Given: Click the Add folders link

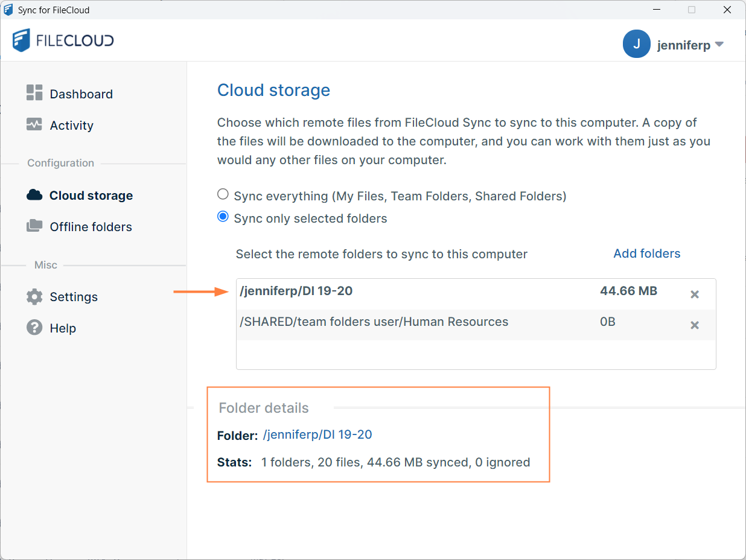Looking at the screenshot, I should click(646, 253).
